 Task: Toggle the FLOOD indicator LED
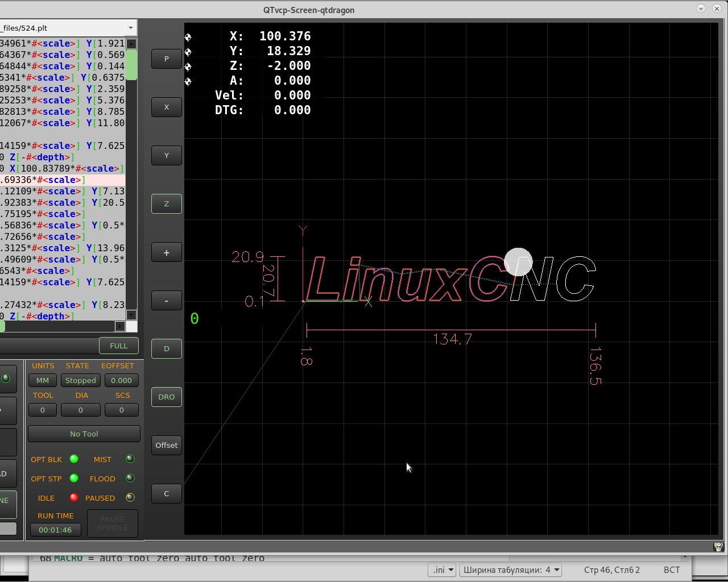click(x=130, y=478)
